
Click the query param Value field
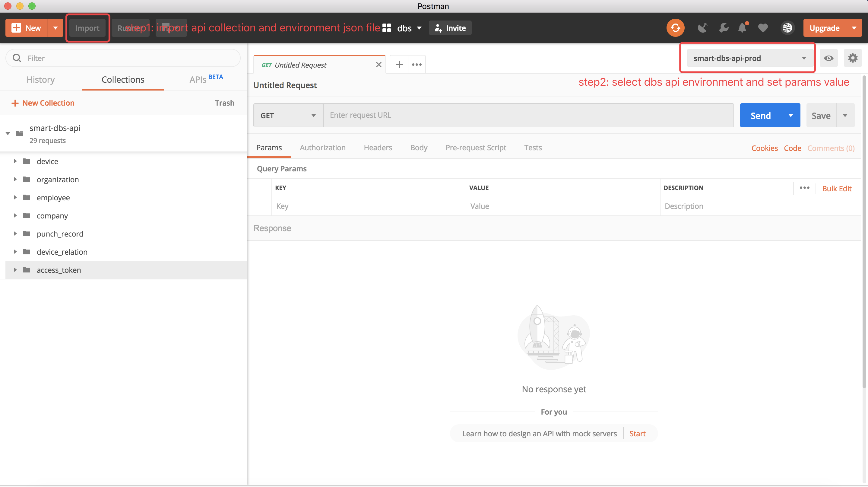point(563,206)
